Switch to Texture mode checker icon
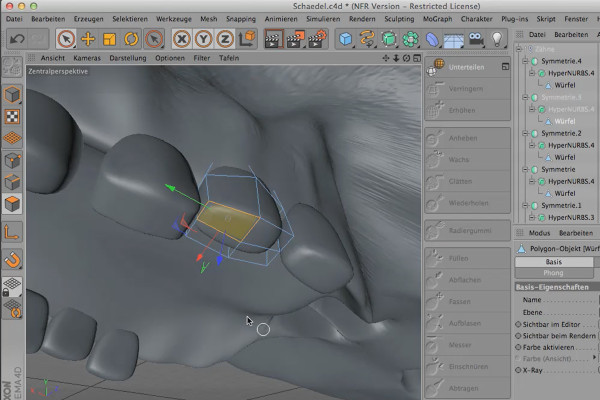Viewport: 600px width, 400px height. (x=12, y=116)
